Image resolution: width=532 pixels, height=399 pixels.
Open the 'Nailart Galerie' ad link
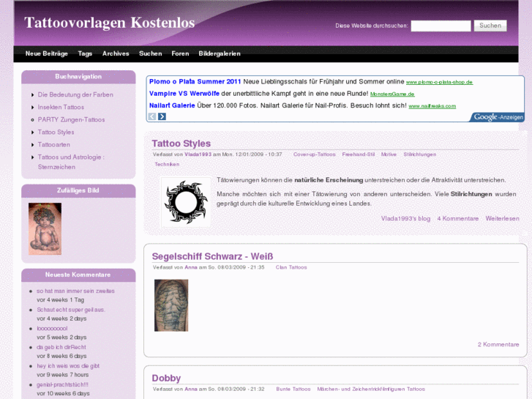pyautogui.click(x=172, y=105)
